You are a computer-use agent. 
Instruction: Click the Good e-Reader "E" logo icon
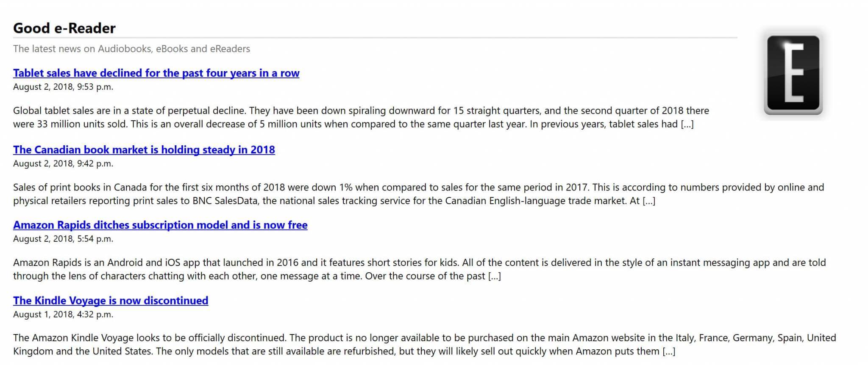(x=793, y=75)
